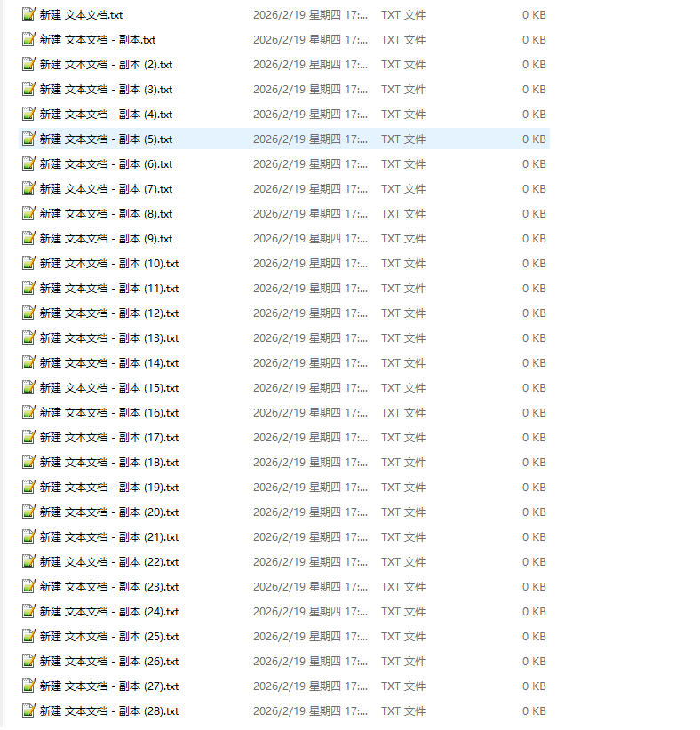700x730 pixels.
Task: Click icon of 副本 (18).txt file
Action: pyautogui.click(x=29, y=463)
